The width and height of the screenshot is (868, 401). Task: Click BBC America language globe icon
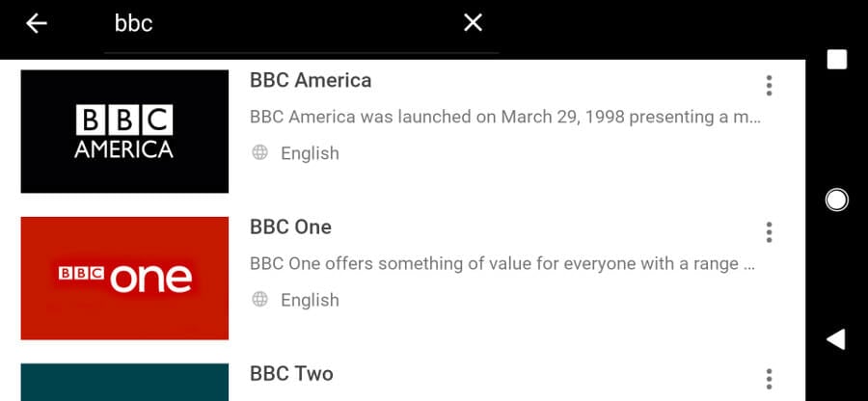[x=259, y=152]
